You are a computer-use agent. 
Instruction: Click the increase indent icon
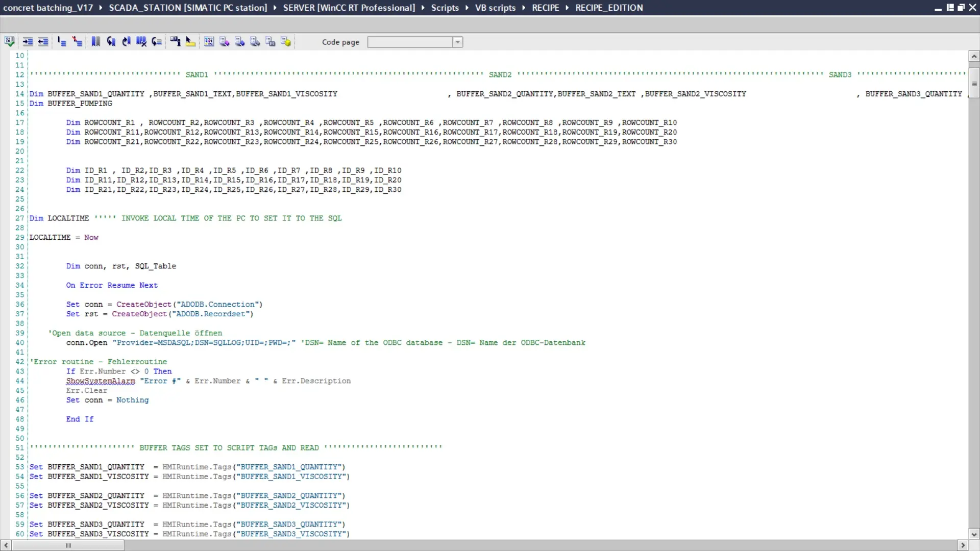(28, 42)
